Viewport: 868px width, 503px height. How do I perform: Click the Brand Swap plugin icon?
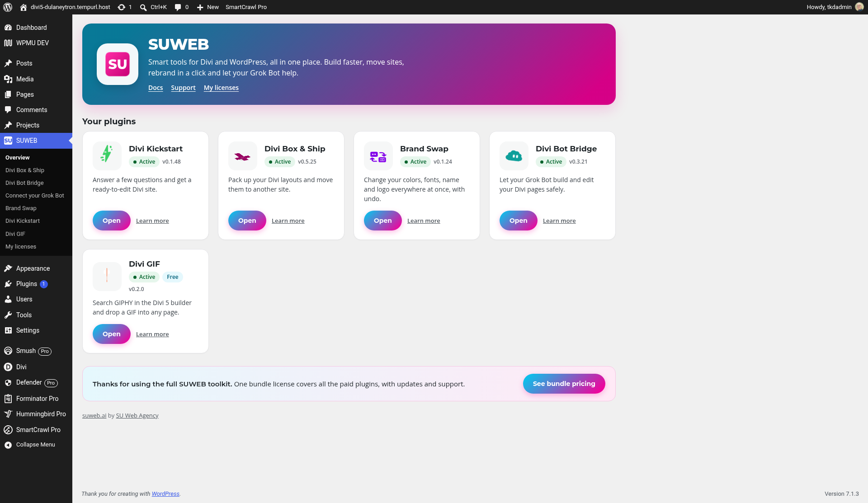tap(378, 156)
